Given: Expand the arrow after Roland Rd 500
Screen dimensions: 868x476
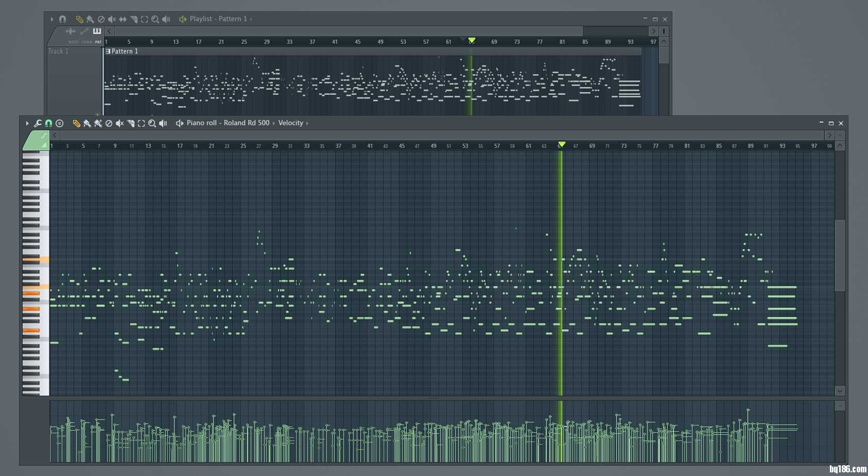Looking at the screenshot, I should point(273,123).
